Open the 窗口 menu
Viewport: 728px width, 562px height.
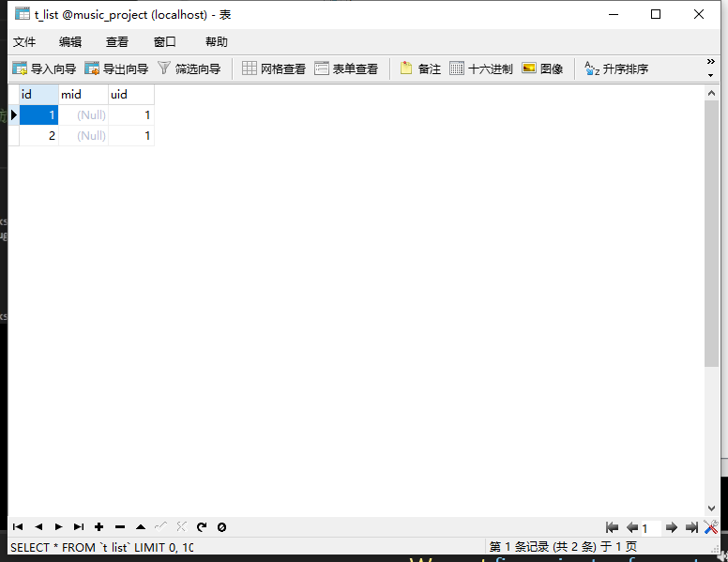[165, 42]
